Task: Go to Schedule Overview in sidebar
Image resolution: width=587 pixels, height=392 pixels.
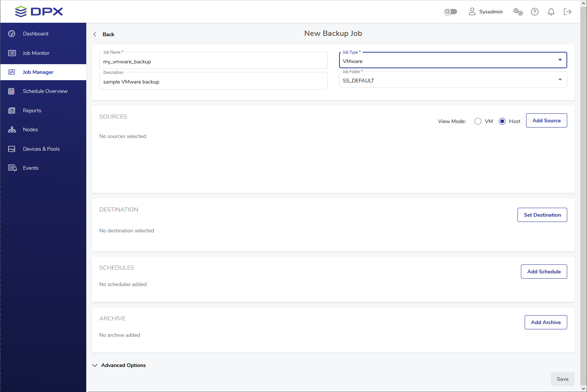Action: [x=45, y=91]
